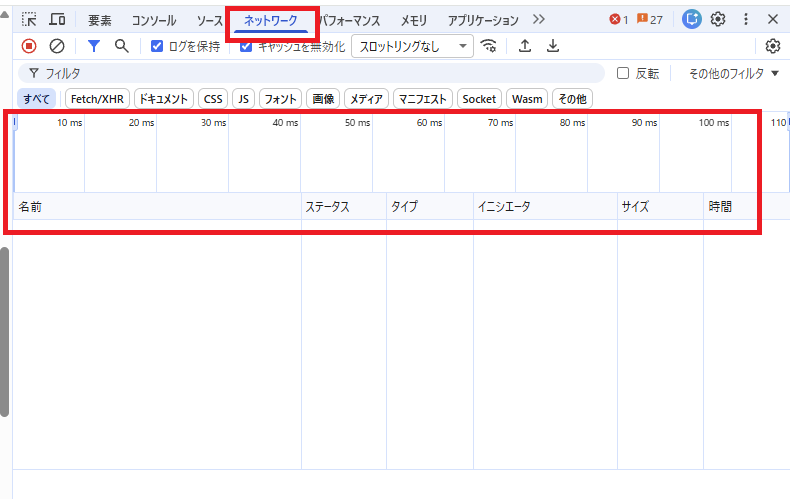Screen dimensions: 790x499
Task: Sort by サイズ column header
Action: [660, 207]
